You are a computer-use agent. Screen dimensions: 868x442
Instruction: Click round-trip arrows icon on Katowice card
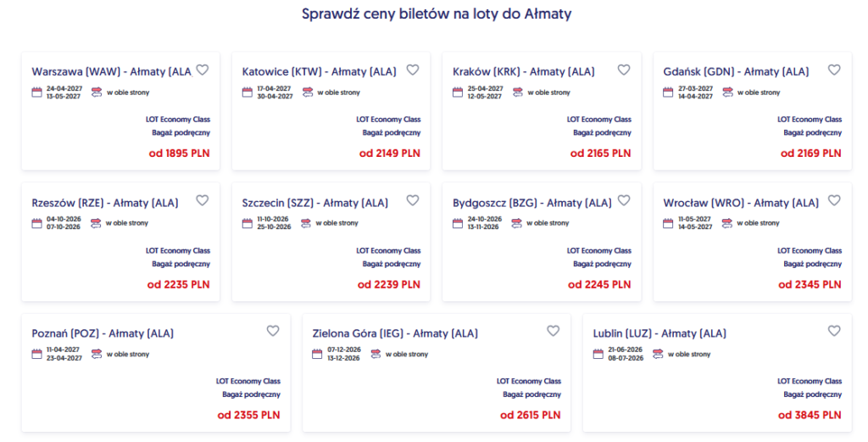[307, 92]
